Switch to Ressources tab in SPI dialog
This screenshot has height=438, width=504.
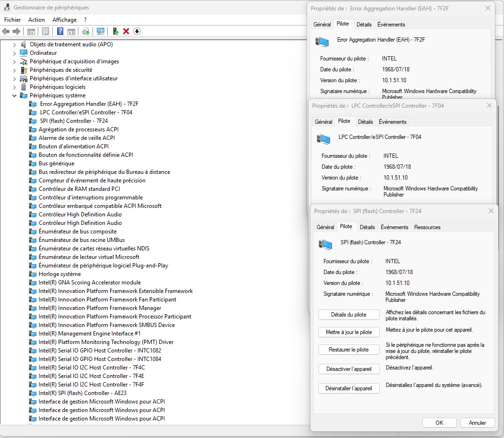coord(427,227)
